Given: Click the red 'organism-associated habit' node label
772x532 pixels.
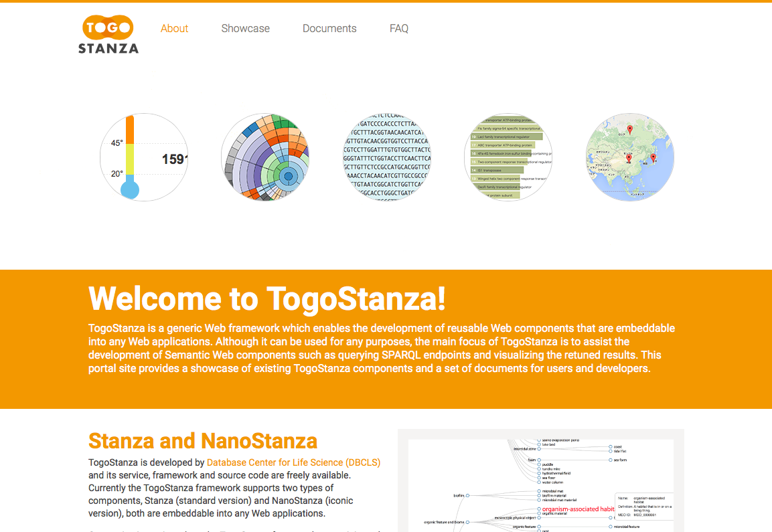Looking at the screenshot, I should (578, 509).
